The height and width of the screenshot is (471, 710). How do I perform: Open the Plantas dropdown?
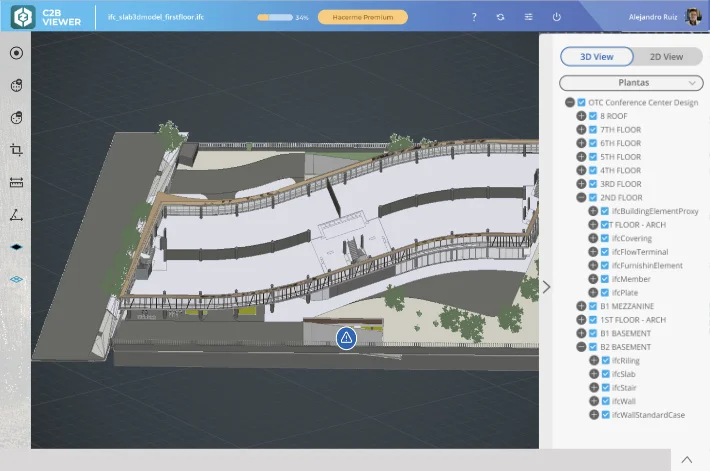[x=631, y=83]
